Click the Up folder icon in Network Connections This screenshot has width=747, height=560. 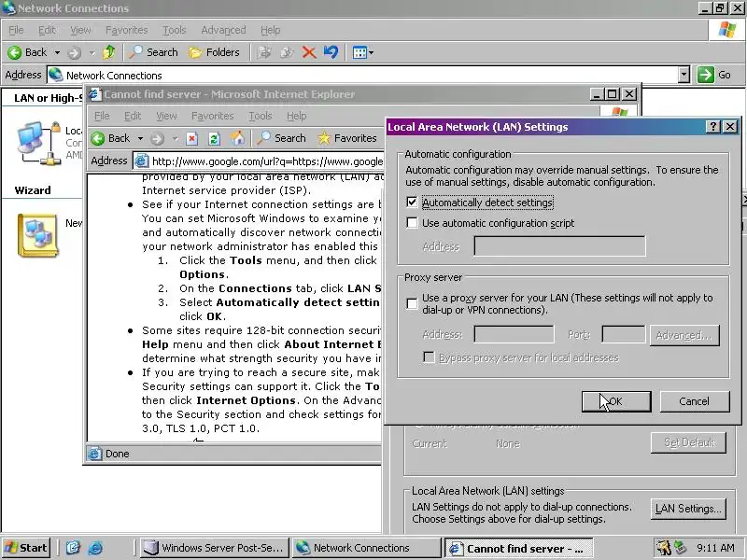(x=109, y=52)
